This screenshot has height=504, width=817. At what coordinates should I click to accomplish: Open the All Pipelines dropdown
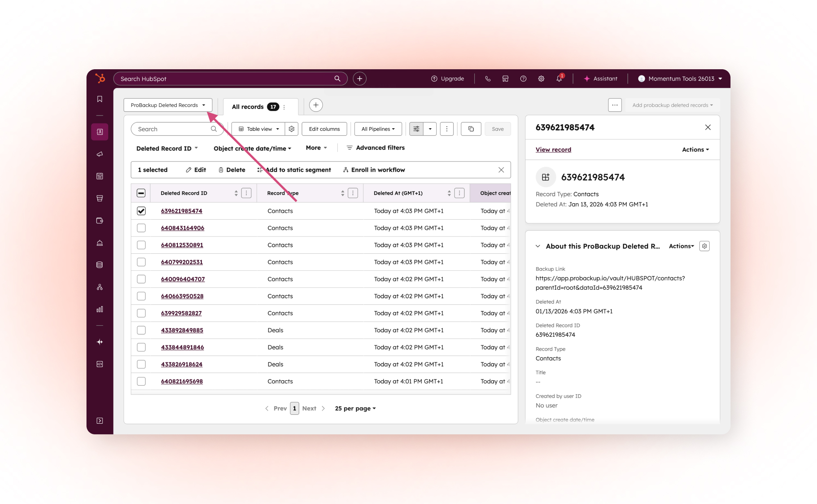377,129
